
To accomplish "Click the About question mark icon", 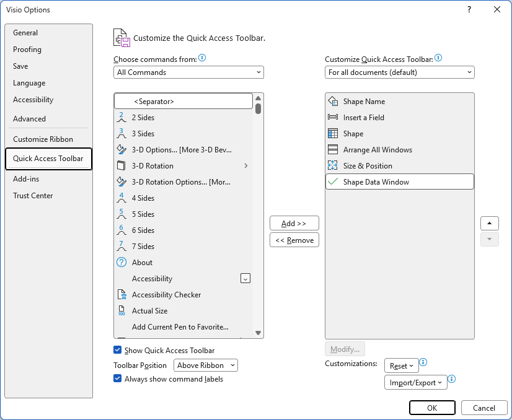I will 121,262.
